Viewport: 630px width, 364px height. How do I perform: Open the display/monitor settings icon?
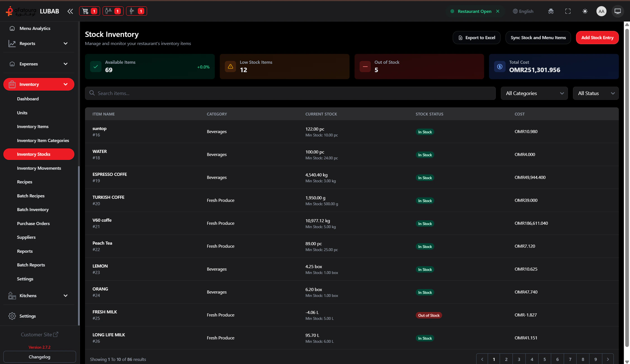point(617,11)
